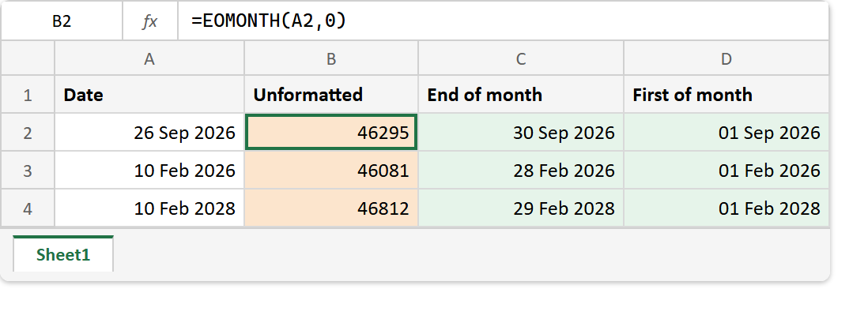The image size is (868, 319).
Task: Select cell containing 01 Feb 2028
Action: 726,208
